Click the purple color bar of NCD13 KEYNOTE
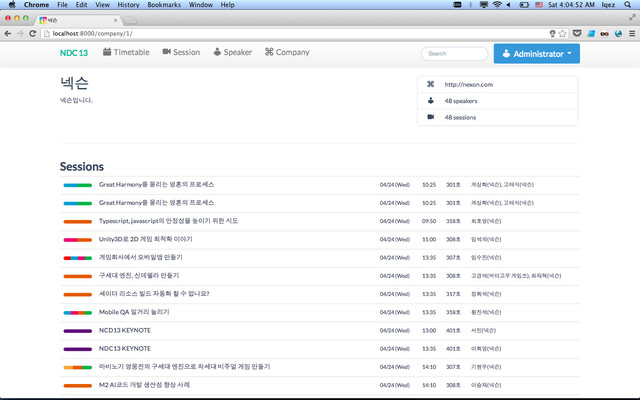This screenshot has height=400, width=640. tap(78, 331)
